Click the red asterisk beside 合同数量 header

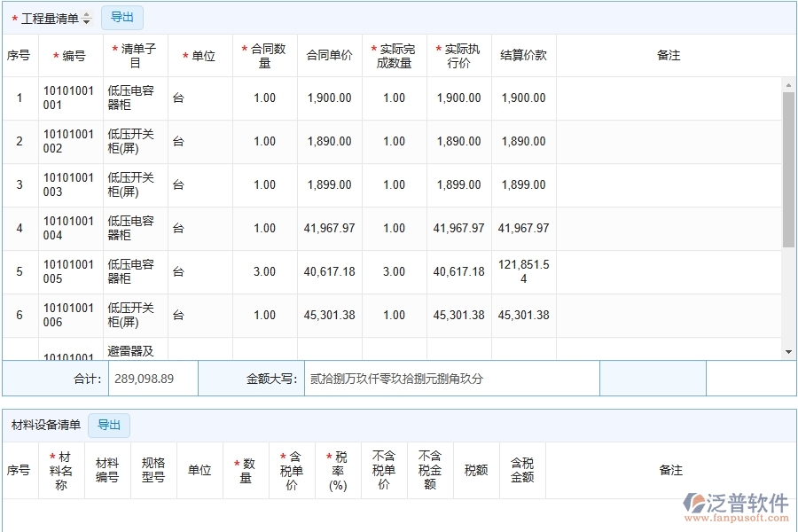245,48
